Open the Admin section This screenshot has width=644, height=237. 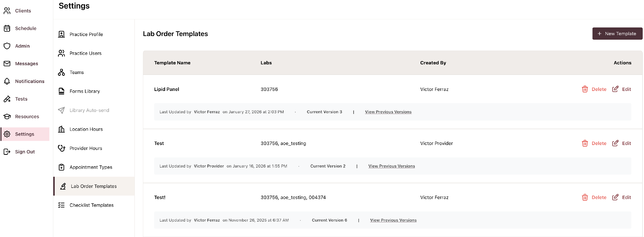(x=22, y=46)
